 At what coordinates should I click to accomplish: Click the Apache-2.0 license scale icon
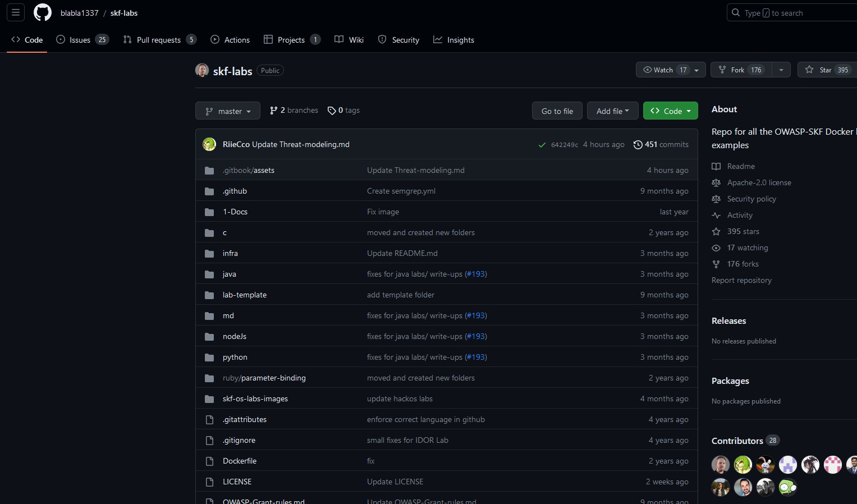click(x=716, y=182)
